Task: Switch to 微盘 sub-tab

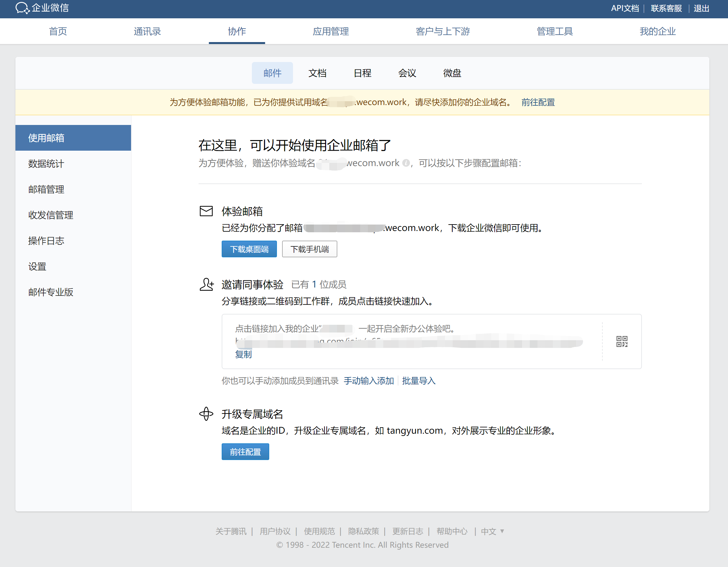Action: click(452, 73)
